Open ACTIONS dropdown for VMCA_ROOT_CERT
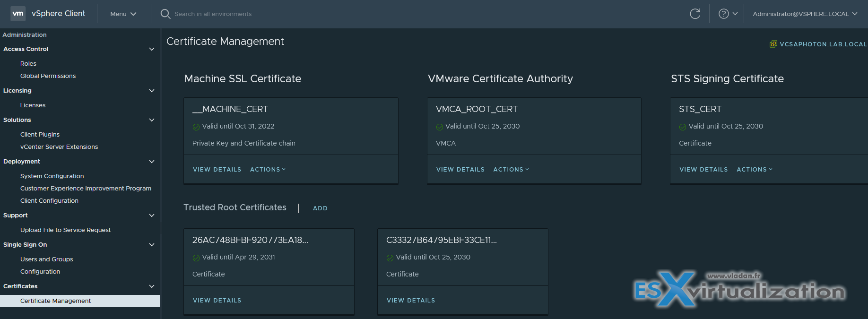 [x=511, y=169]
